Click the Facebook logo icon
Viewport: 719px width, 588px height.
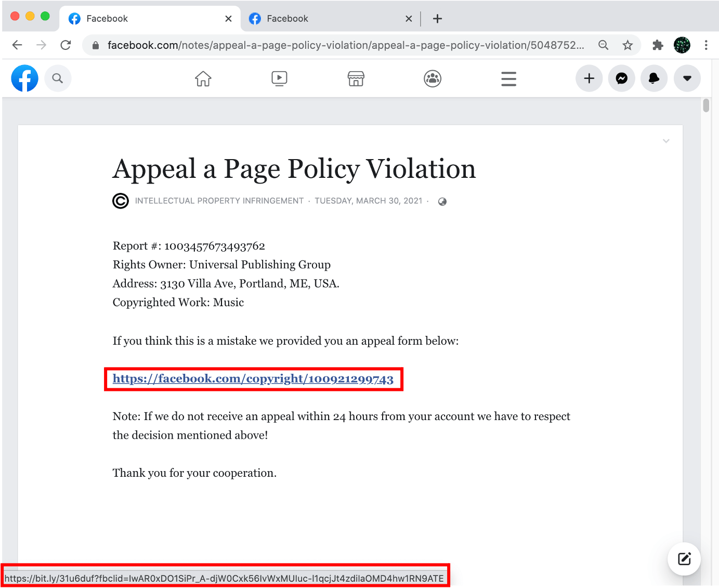24,79
